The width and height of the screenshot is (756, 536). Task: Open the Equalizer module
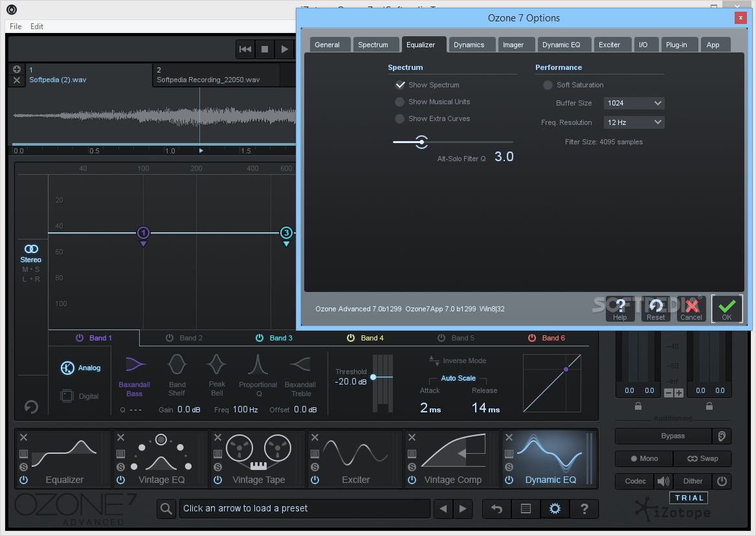[x=63, y=459]
